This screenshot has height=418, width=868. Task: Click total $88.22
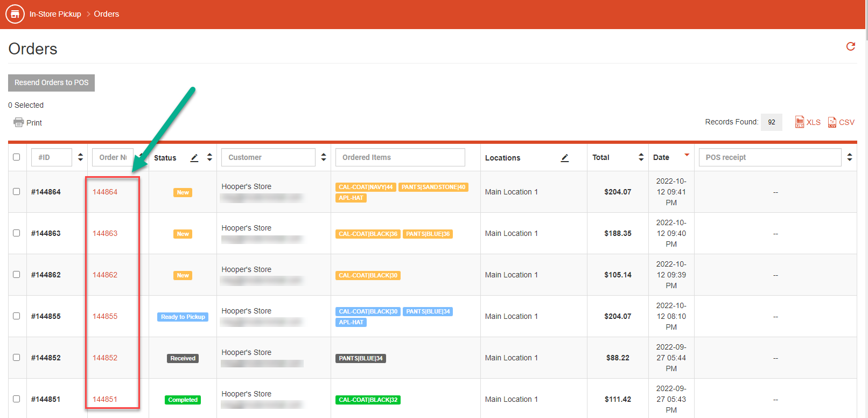pos(618,358)
